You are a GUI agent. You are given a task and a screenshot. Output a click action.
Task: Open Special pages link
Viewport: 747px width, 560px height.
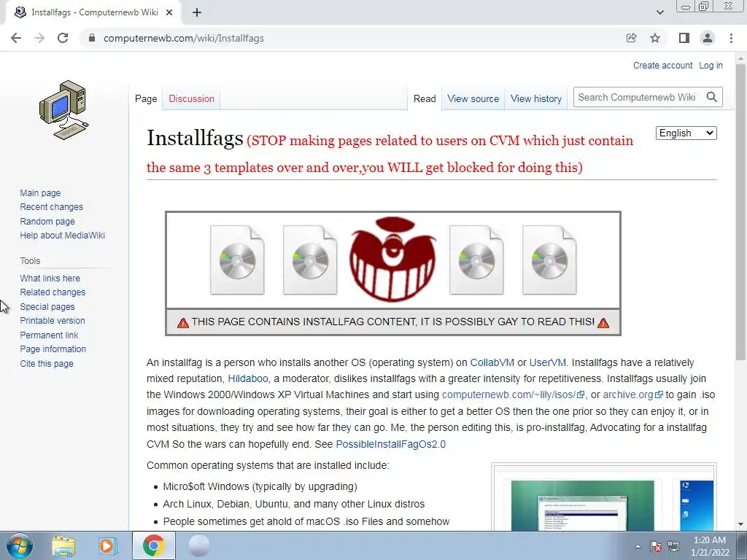tap(47, 307)
